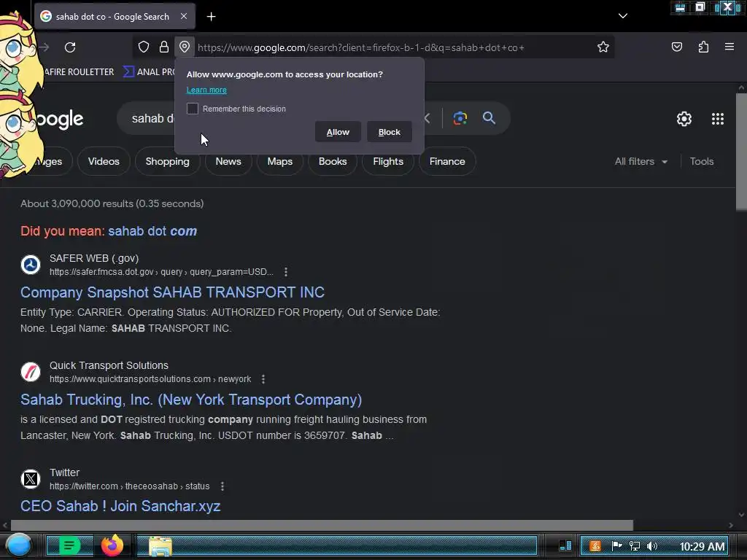Click the location permission pin icon
Screen dimensions: 747x560
(185, 47)
